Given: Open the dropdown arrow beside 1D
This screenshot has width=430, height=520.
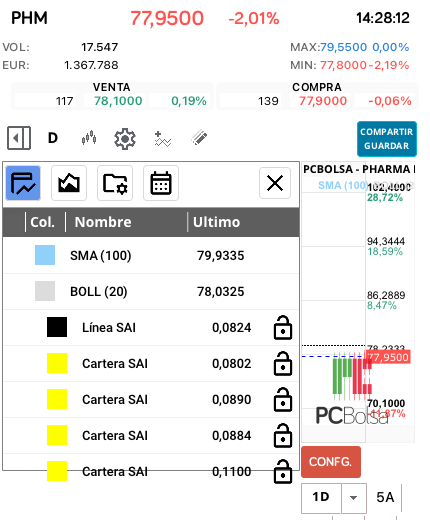Looking at the screenshot, I should (354, 498).
